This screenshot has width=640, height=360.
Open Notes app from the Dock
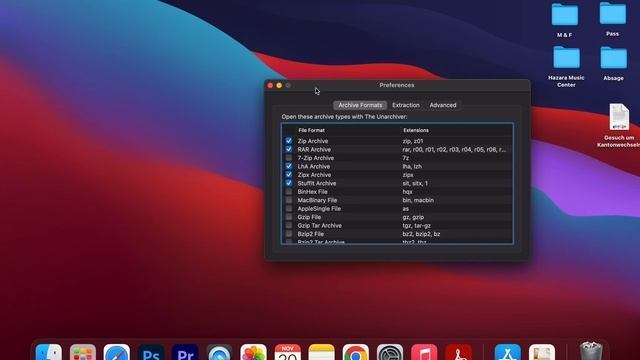322,353
